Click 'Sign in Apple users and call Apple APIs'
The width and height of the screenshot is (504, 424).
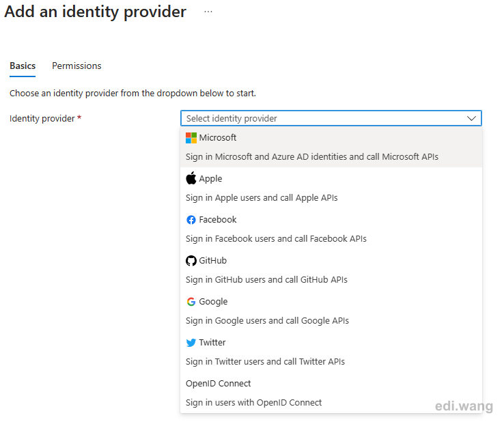[x=262, y=198]
